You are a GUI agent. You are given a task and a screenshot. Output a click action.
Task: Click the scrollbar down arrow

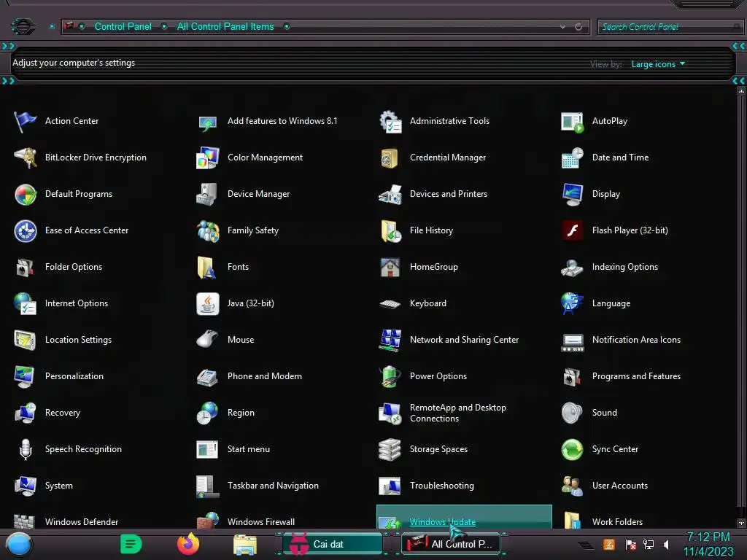(741, 523)
